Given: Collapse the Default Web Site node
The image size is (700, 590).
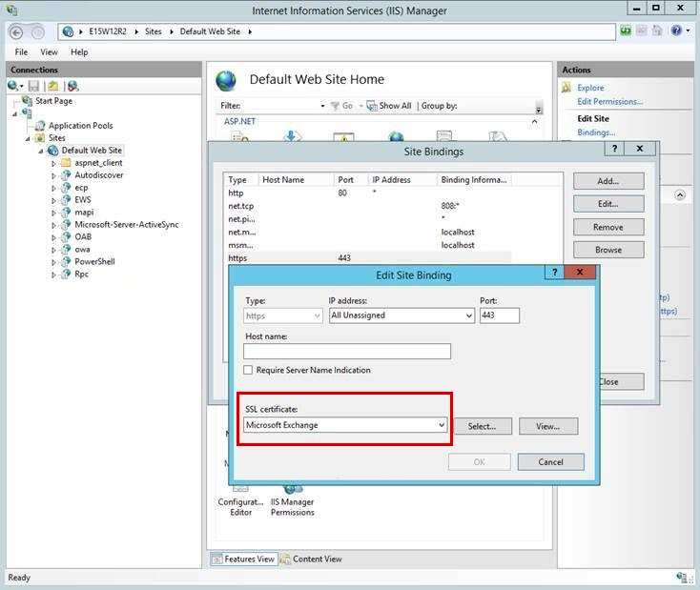Looking at the screenshot, I should click(41, 152).
